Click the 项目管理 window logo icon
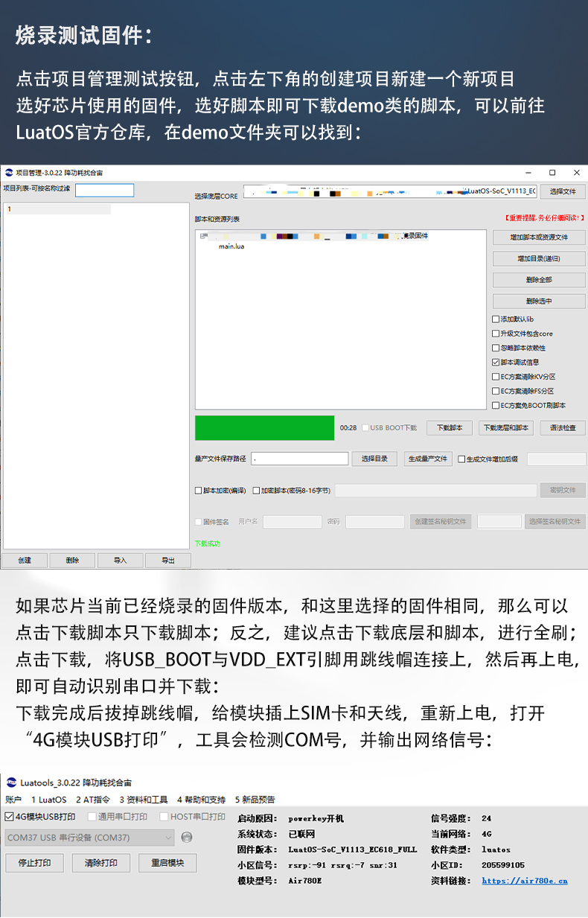This screenshot has width=588, height=918. [9, 172]
